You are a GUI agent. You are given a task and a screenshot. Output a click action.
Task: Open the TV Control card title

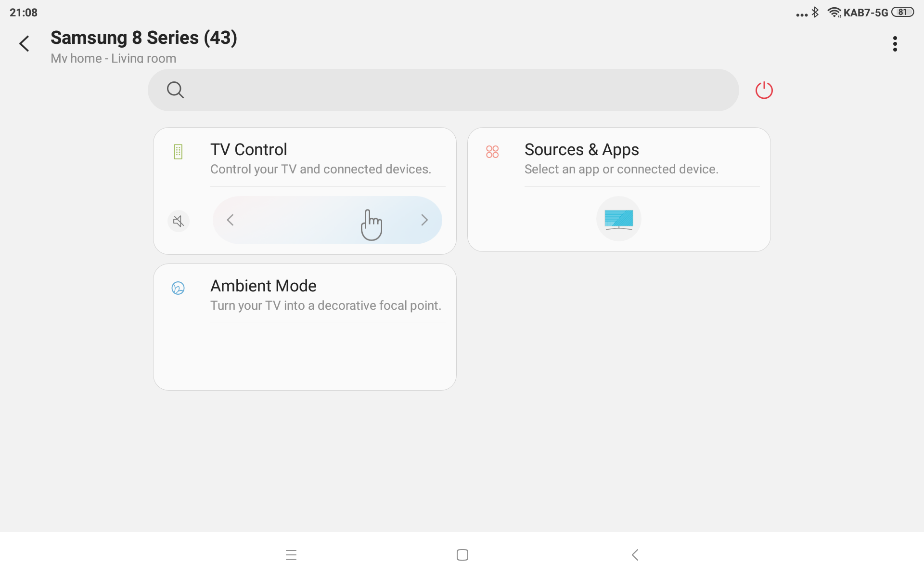click(248, 150)
